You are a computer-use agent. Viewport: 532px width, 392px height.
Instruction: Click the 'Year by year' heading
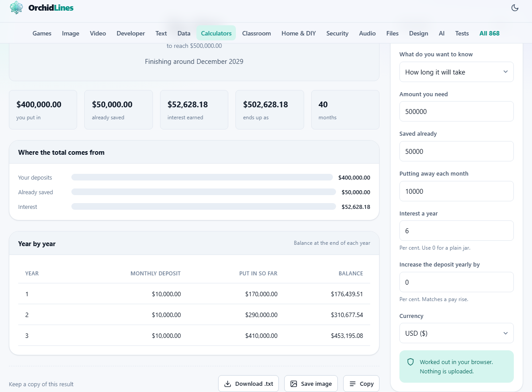click(x=37, y=243)
